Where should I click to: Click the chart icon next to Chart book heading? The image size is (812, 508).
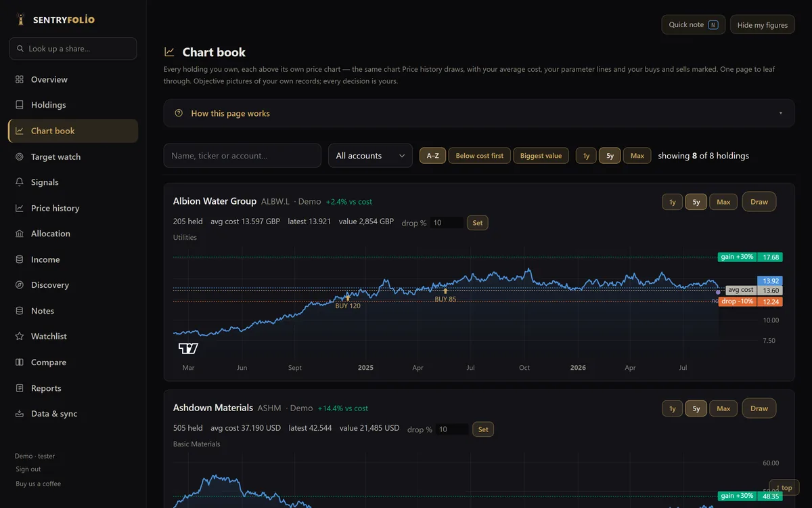[x=169, y=52]
